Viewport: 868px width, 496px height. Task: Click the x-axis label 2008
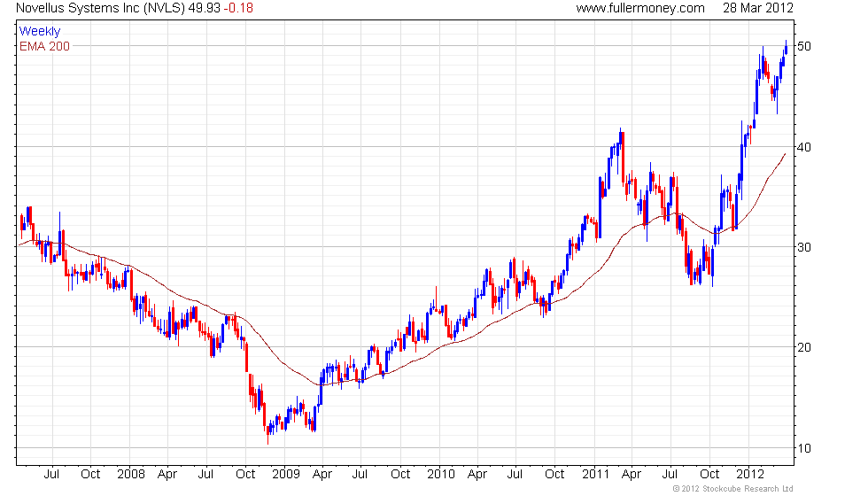click(x=131, y=475)
